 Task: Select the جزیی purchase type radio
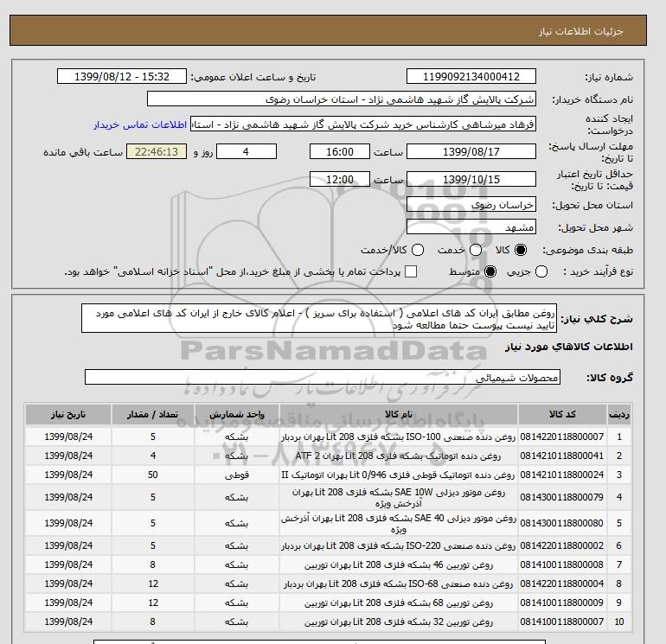pyautogui.click(x=541, y=271)
